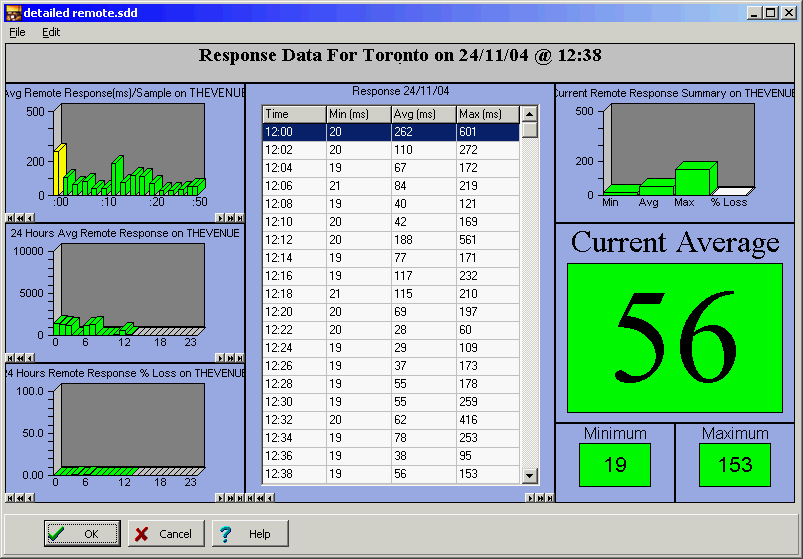Go to first point in 24 Hours % Loss chart

9,497
